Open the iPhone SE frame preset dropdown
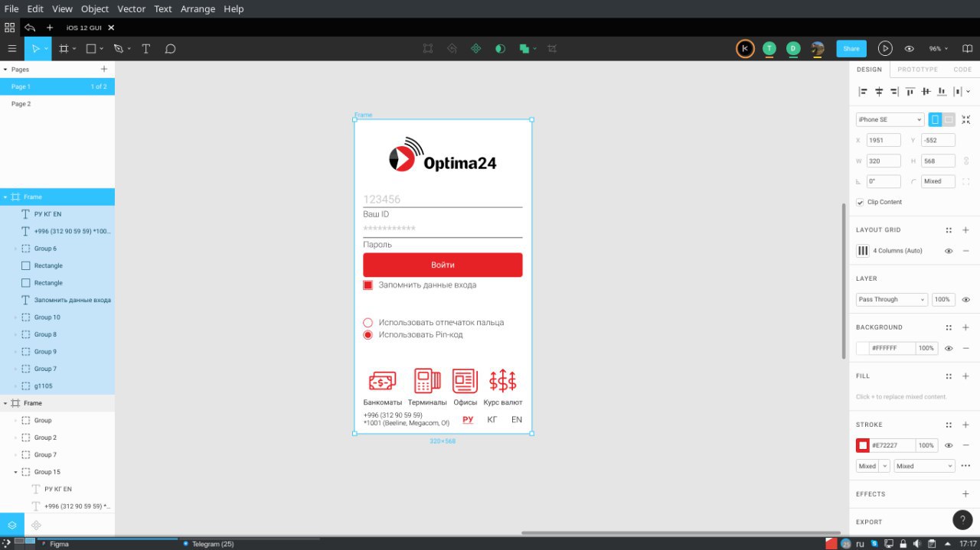Screen dimensions: 980x550 click(890, 119)
